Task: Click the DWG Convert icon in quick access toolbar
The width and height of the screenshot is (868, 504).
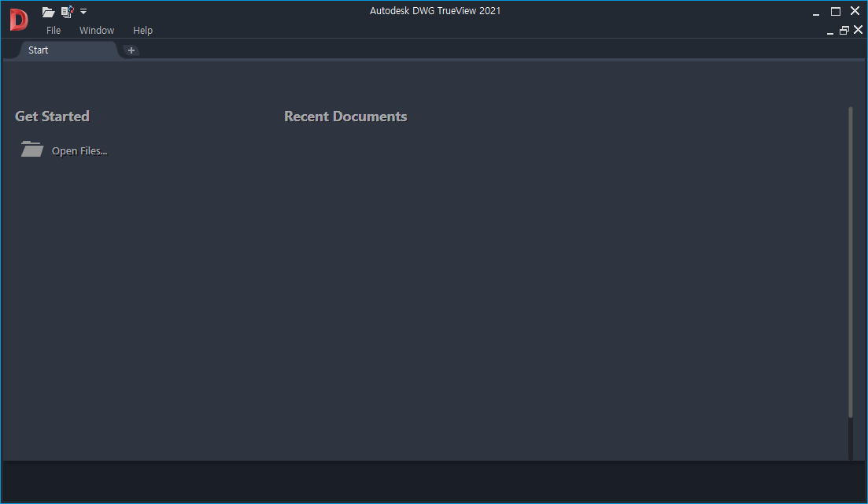Action: (67, 12)
